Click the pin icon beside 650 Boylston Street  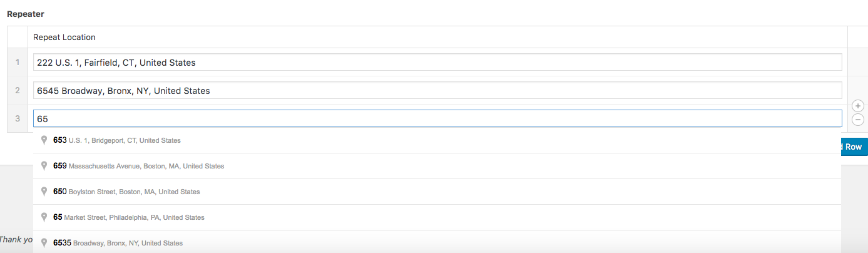44,192
